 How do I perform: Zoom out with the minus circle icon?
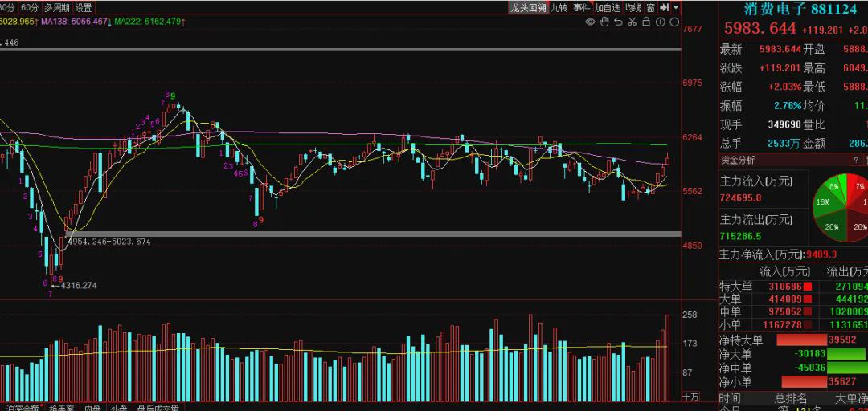(x=674, y=22)
